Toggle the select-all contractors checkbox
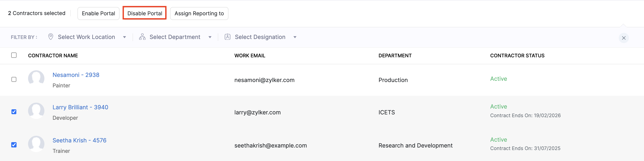The width and height of the screenshot is (644, 161). click(x=14, y=55)
